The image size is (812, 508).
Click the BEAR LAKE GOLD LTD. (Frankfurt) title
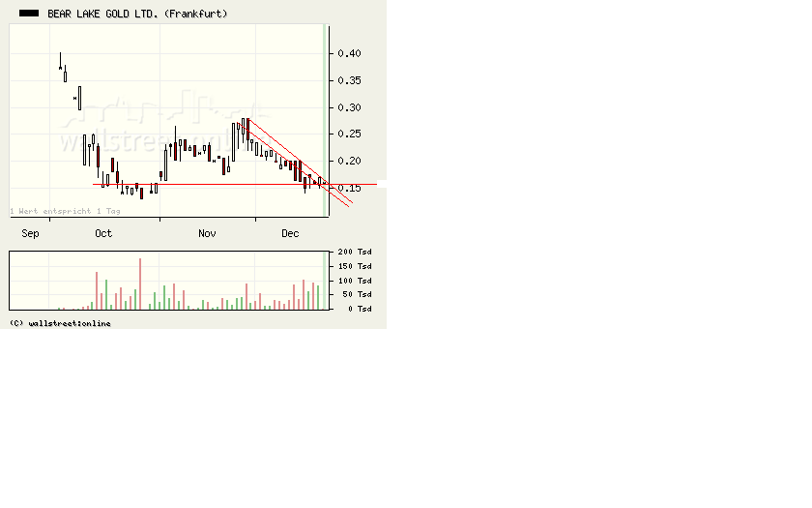[x=137, y=14]
